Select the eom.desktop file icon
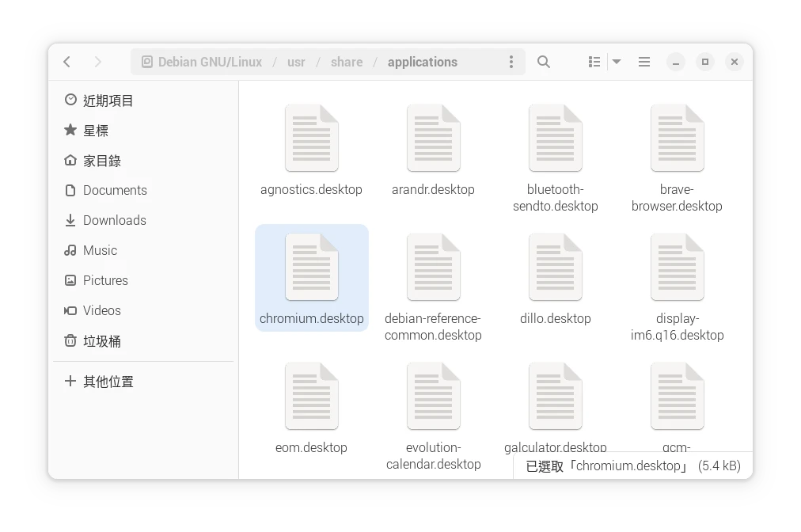The width and height of the screenshot is (801, 532). (x=311, y=397)
